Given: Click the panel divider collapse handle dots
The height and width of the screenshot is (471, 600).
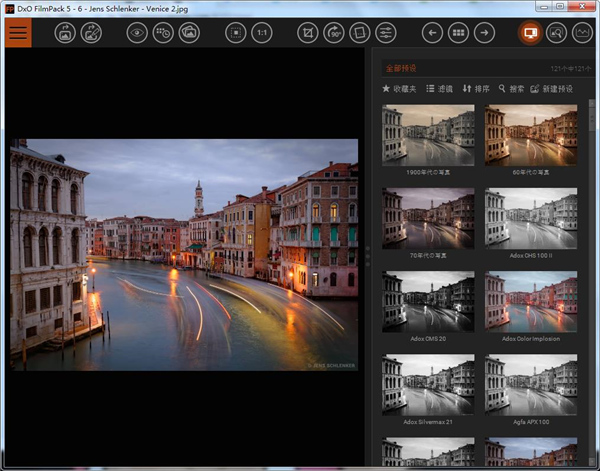Looking at the screenshot, I should point(368,256).
